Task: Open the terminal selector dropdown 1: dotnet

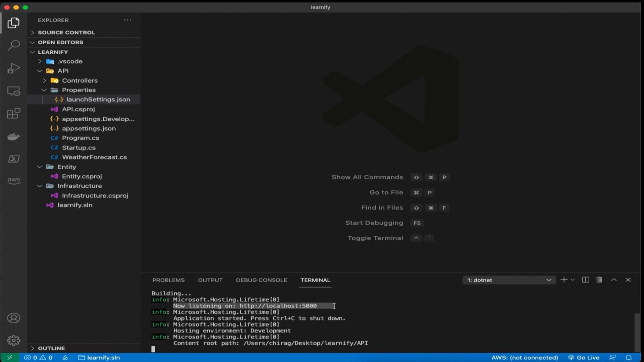Action: pyautogui.click(x=509, y=280)
